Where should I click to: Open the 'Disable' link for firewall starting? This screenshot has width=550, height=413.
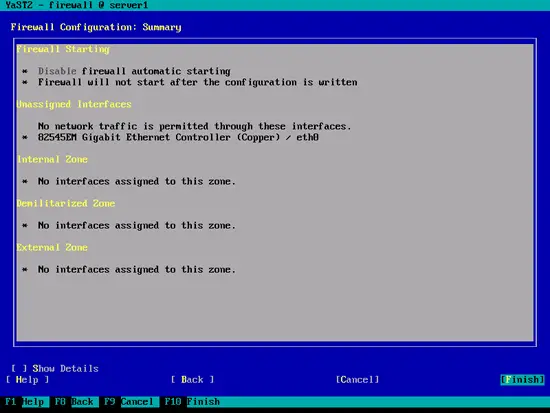point(57,71)
